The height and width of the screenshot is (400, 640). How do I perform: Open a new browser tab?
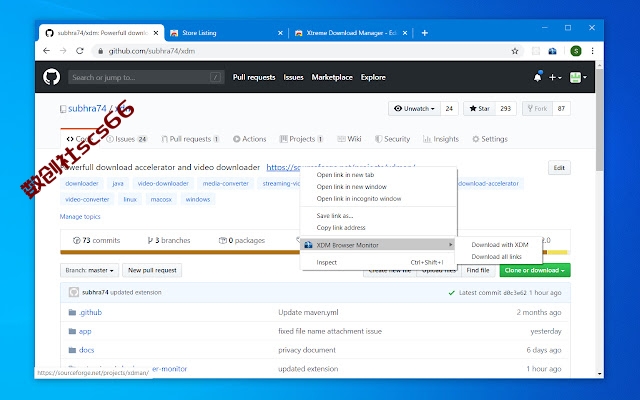[424, 33]
